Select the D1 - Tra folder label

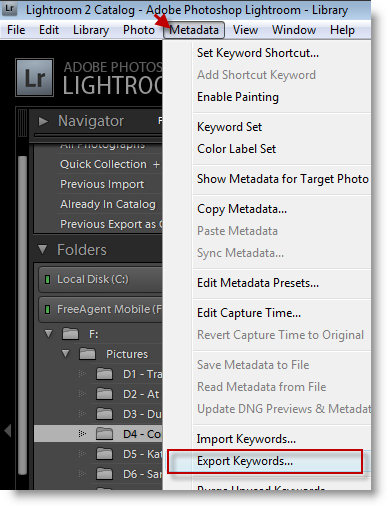142,374
